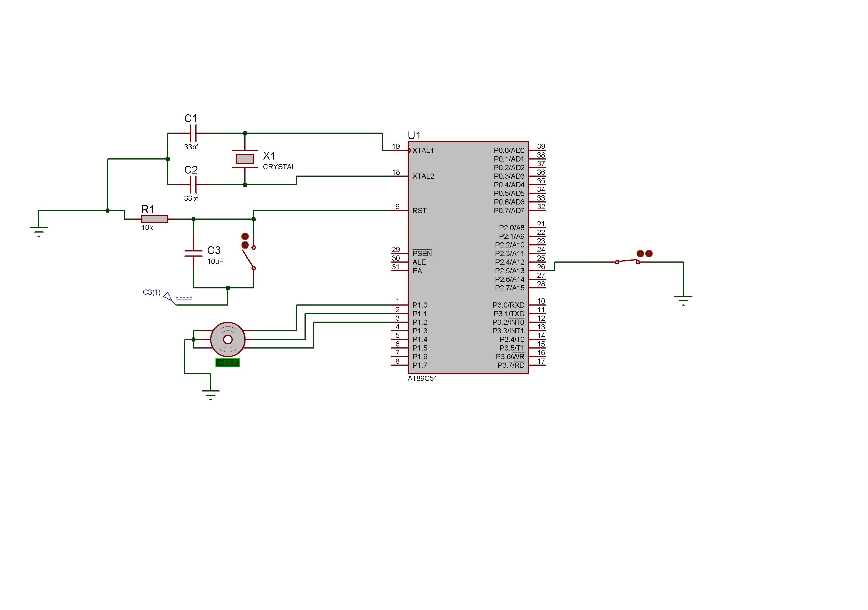Select the C2 capacitor symbol
This screenshot has height=610, width=868.
pyautogui.click(x=194, y=185)
